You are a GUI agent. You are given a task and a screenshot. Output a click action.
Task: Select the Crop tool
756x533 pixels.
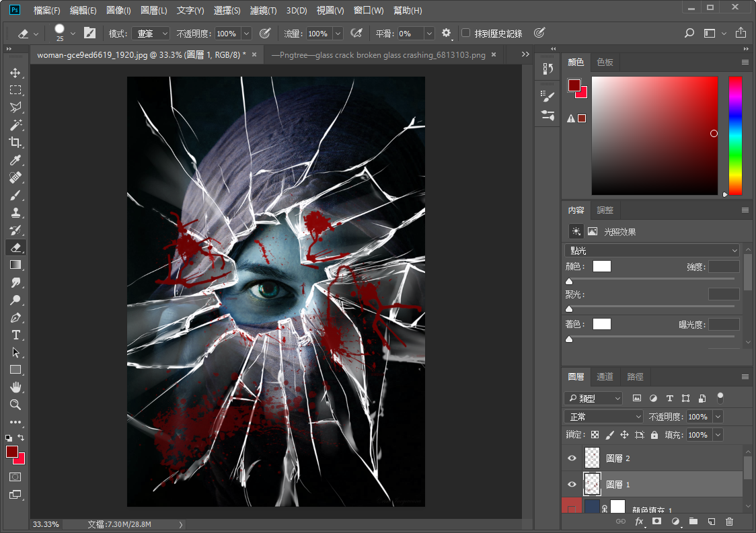(x=15, y=142)
